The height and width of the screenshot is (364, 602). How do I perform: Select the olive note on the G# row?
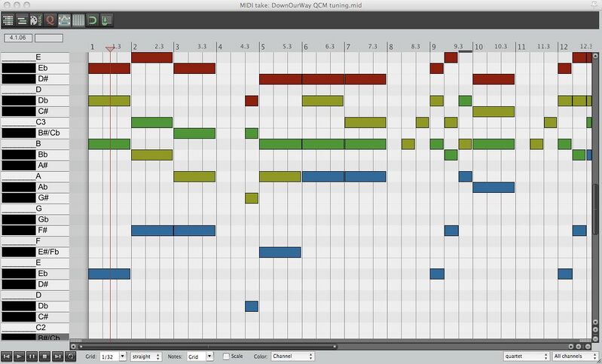click(252, 198)
